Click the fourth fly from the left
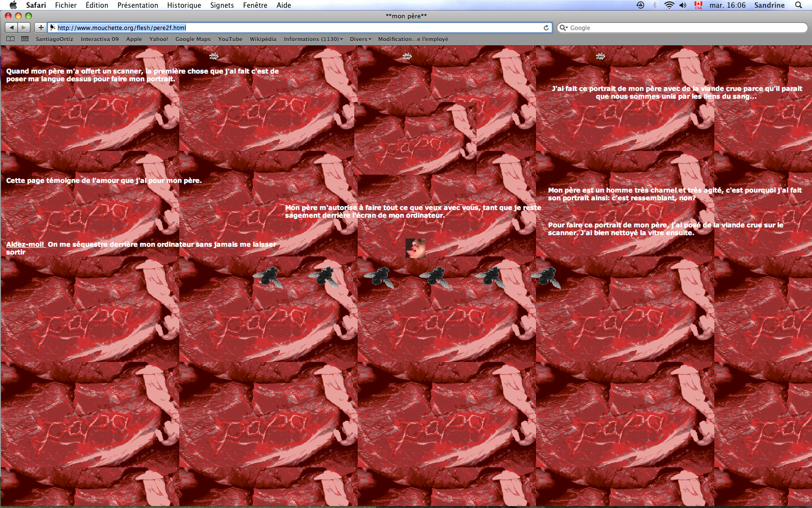 point(435,277)
